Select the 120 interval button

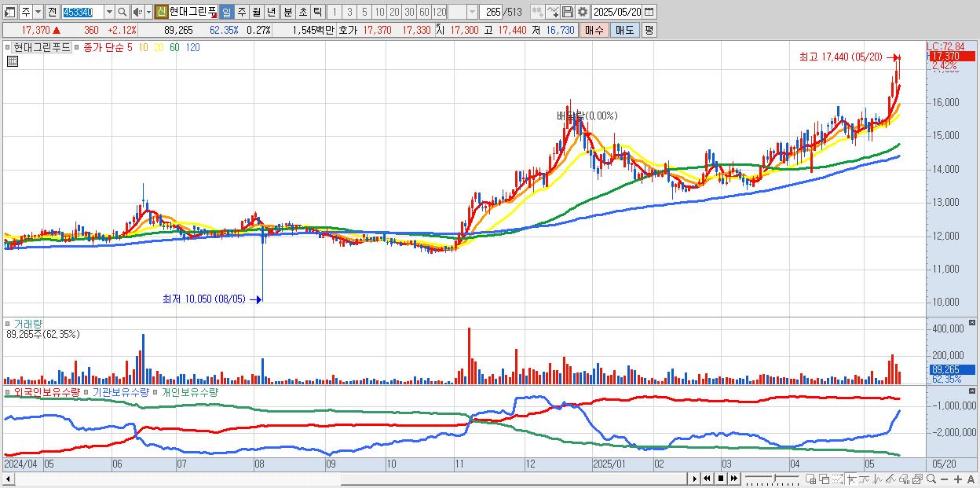coord(439,12)
